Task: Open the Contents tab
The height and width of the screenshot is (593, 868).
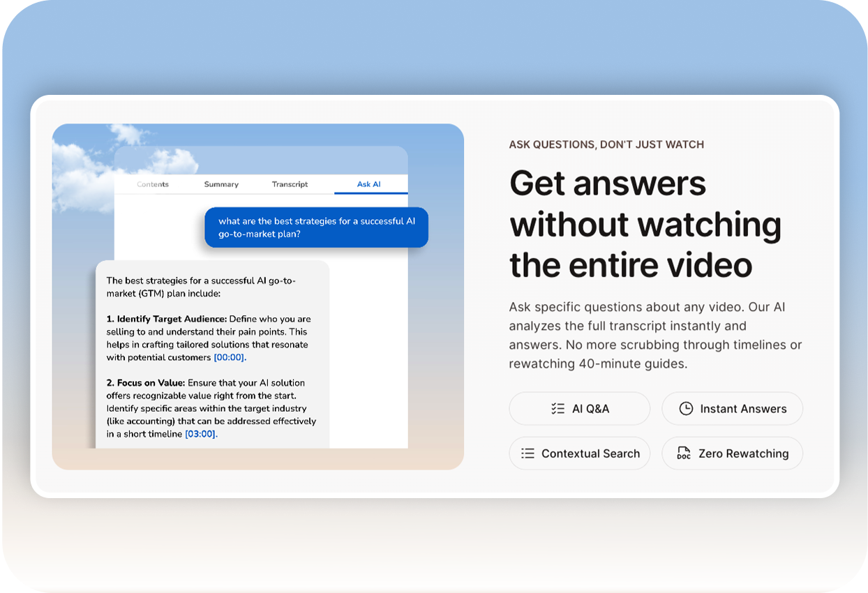Action: pos(153,184)
